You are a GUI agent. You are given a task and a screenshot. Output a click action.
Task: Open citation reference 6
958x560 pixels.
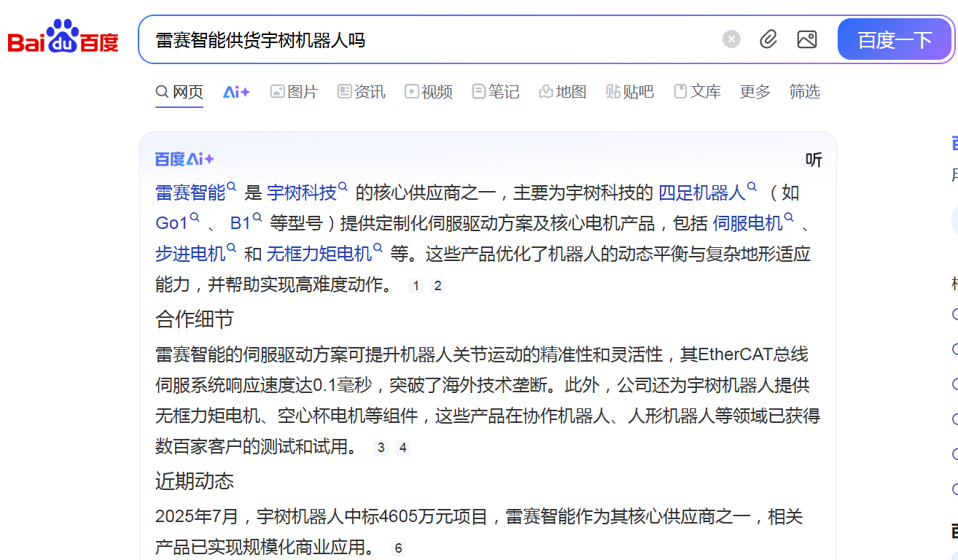398,548
